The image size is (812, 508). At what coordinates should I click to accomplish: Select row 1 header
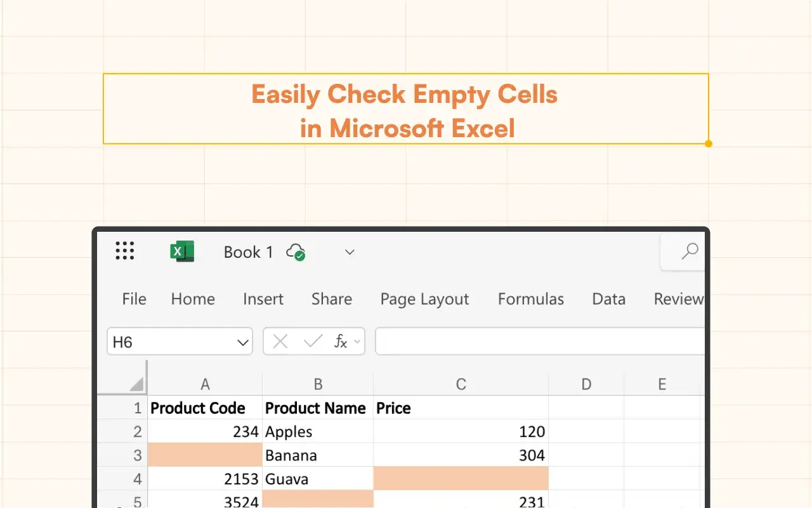point(122,408)
